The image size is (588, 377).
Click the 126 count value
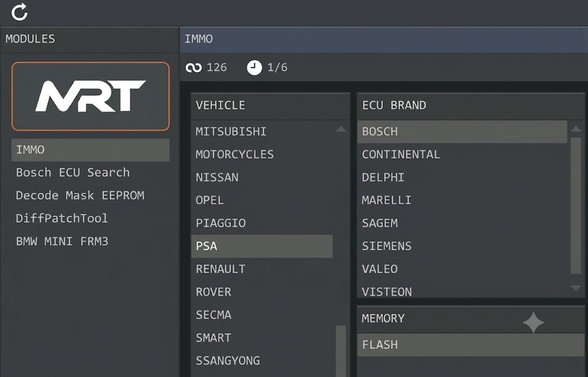216,68
